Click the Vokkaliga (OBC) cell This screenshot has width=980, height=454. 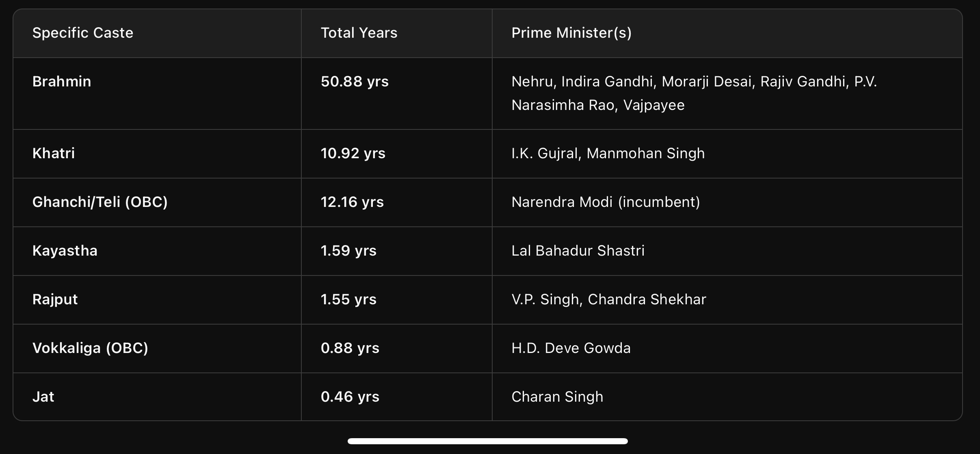tap(90, 348)
